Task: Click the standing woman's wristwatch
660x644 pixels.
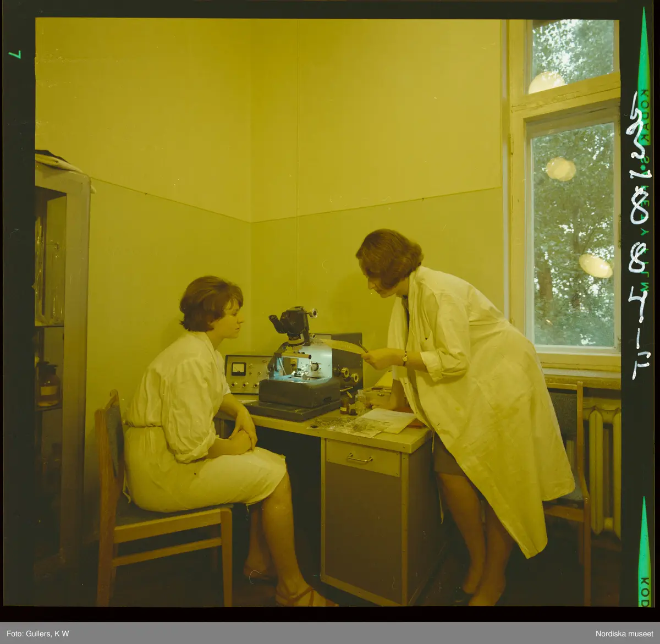Action: coord(405,359)
